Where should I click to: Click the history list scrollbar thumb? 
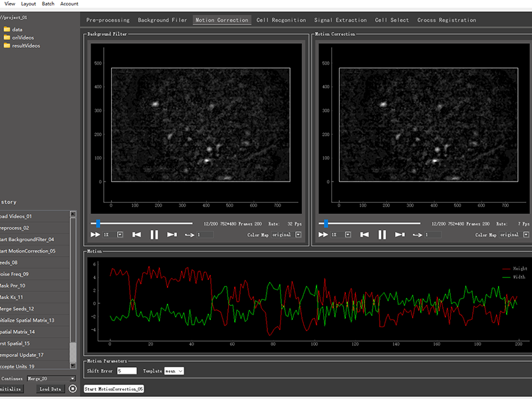coord(72,352)
